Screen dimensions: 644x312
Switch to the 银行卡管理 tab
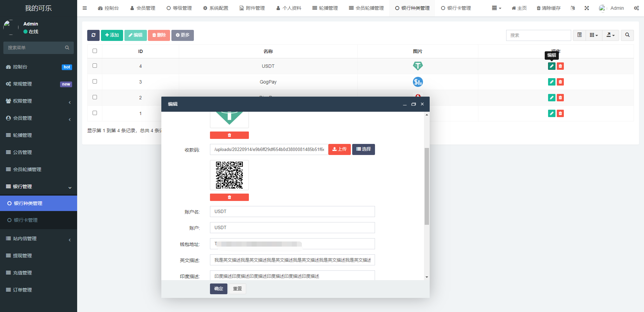pyautogui.click(x=456, y=8)
